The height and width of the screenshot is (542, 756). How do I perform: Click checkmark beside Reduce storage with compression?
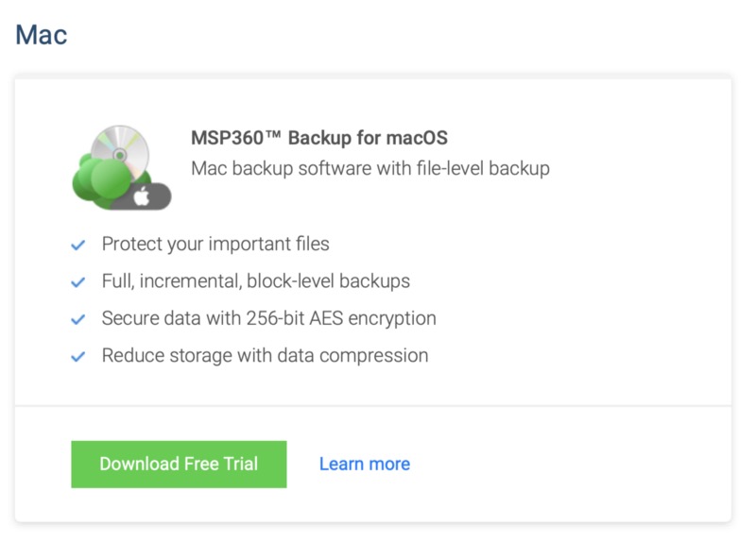click(78, 357)
